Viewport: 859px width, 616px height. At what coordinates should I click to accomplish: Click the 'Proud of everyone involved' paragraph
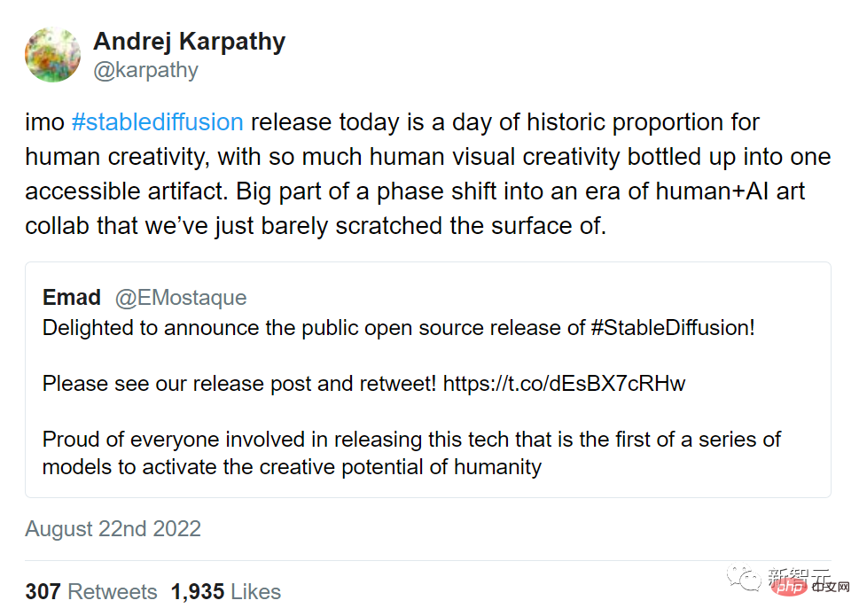[411, 452]
